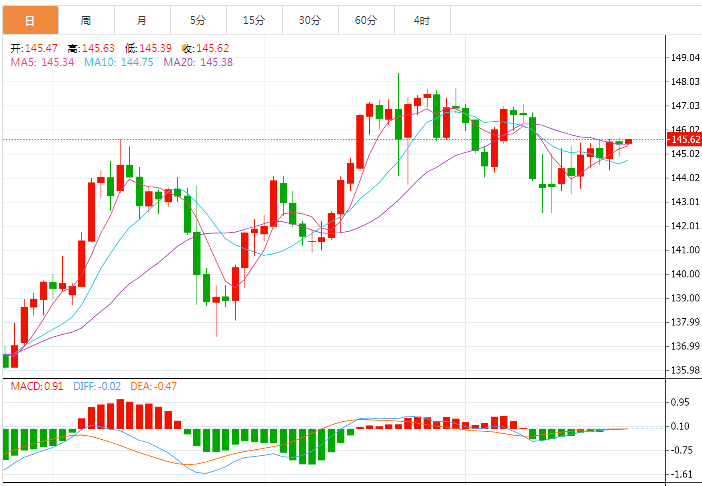Click the MA5: 145.34 indicator label
702x486 pixels.
coord(42,62)
